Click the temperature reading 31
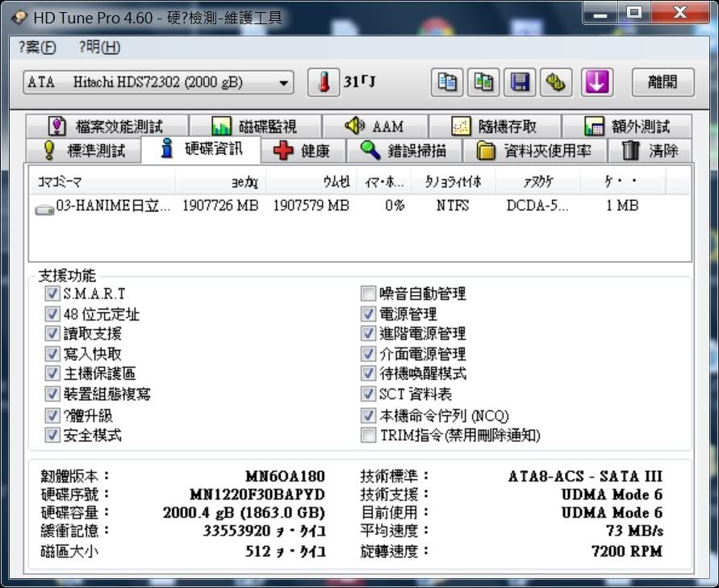Viewport: 719px width, 588px height. click(x=360, y=82)
